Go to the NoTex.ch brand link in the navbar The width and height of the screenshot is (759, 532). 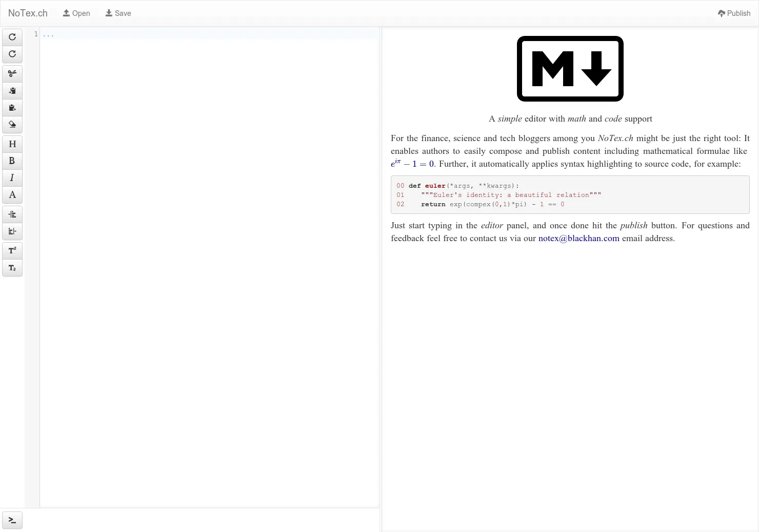point(28,13)
